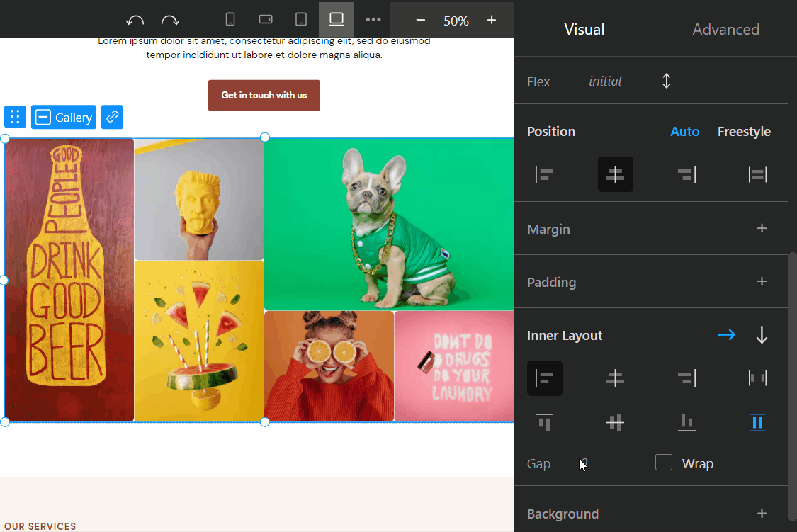Set inner layout direction to horizontal arrow

pos(726,335)
